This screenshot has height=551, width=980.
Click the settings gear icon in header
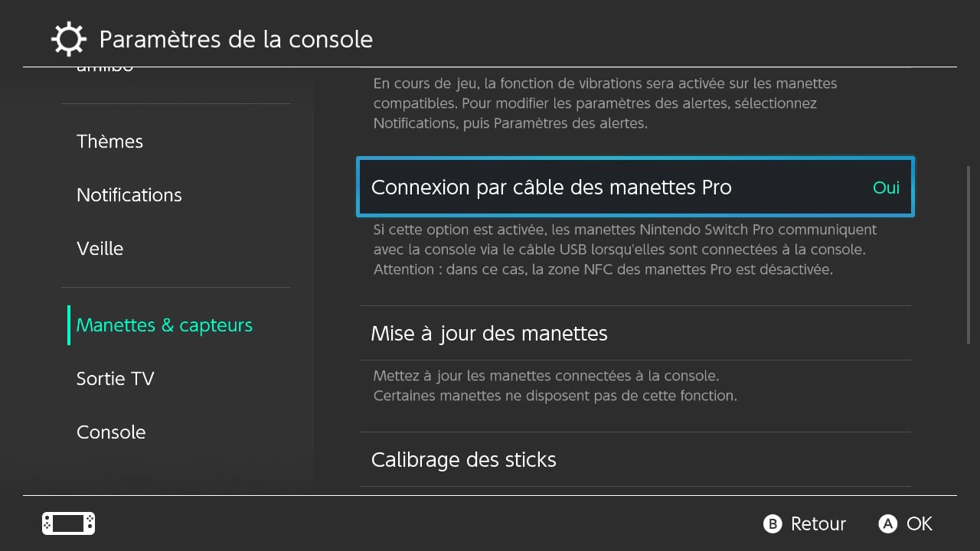click(x=68, y=39)
